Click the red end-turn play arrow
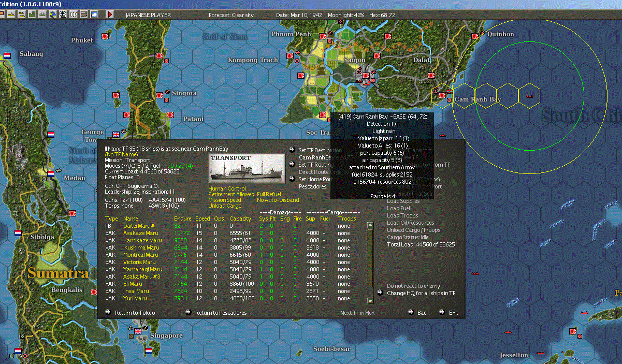 pos(110,14)
